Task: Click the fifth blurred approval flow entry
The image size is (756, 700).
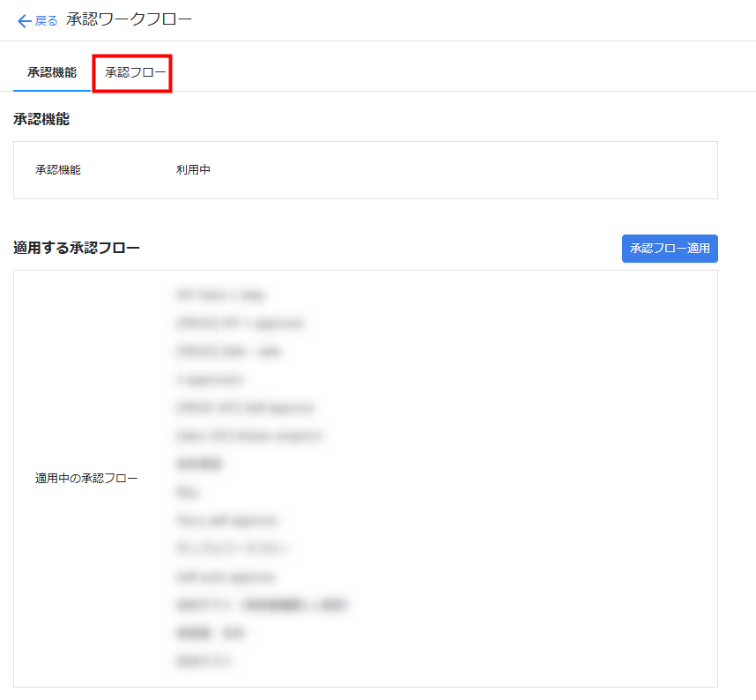Action: (x=245, y=408)
